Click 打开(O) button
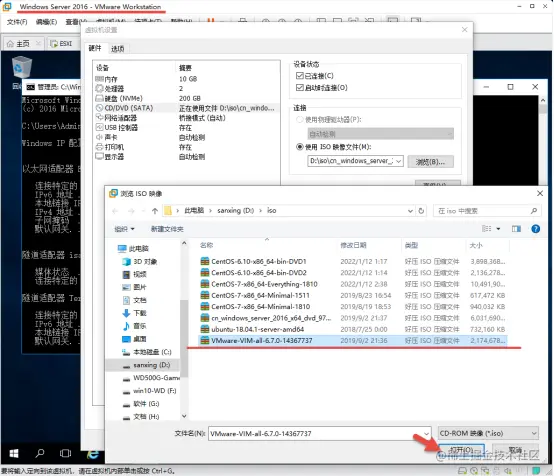554x476 pixels. (461, 450)
